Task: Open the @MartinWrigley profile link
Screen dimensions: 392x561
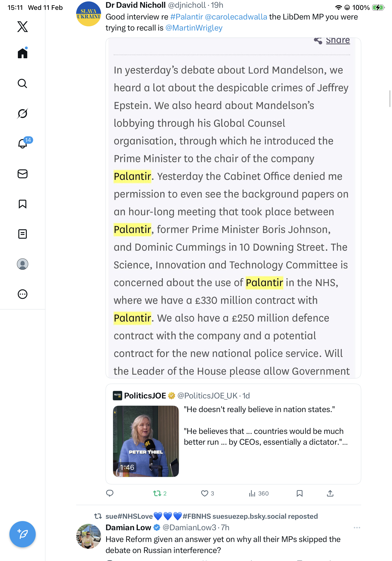Action: 194,28
